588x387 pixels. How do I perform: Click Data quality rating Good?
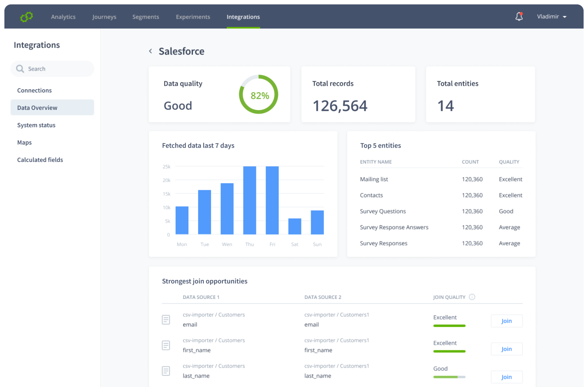[x=178, y=106]
